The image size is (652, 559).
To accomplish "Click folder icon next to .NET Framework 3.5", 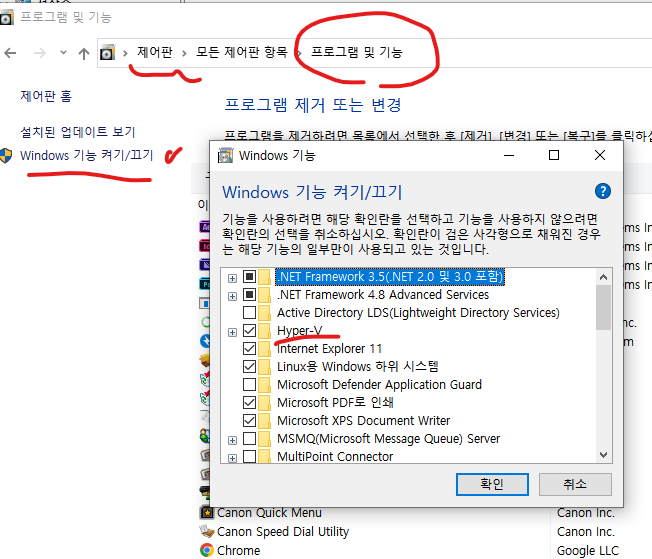I will (264, 277).
